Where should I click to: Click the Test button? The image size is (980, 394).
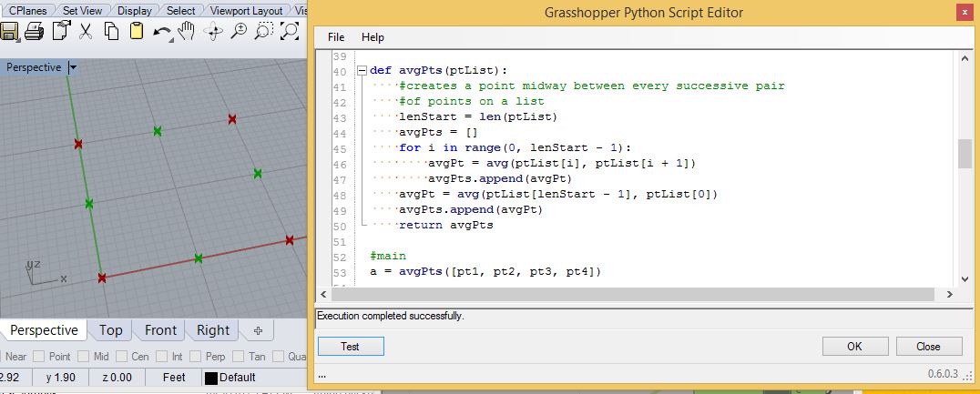tap(351, 347)
